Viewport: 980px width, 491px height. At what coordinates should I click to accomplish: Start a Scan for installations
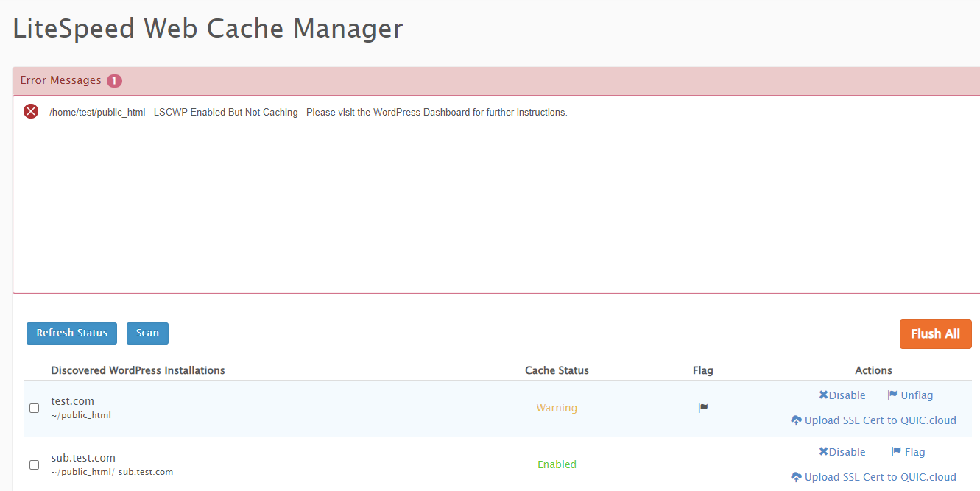pos(147,333)
